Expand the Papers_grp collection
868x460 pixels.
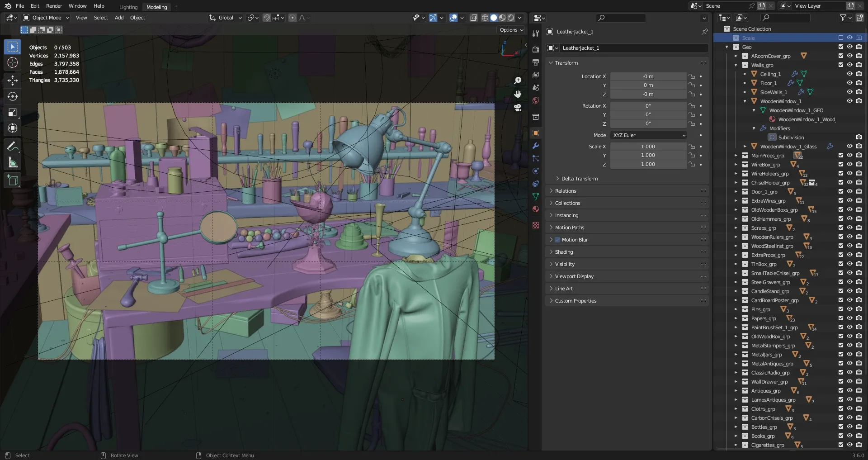[736, 318]
